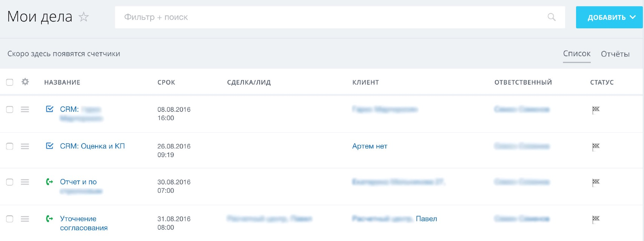
Task: Sort by СРОК column header
Action: (x=166, y=82)
